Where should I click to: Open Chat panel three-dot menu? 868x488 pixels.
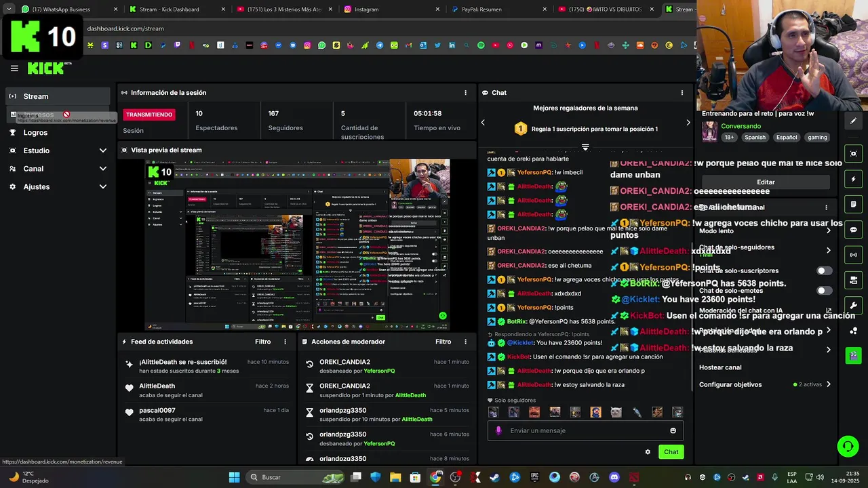pos(682,93)
